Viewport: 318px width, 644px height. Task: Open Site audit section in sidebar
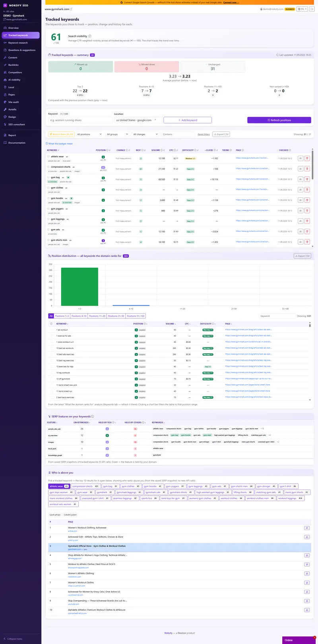pos(14,102)
